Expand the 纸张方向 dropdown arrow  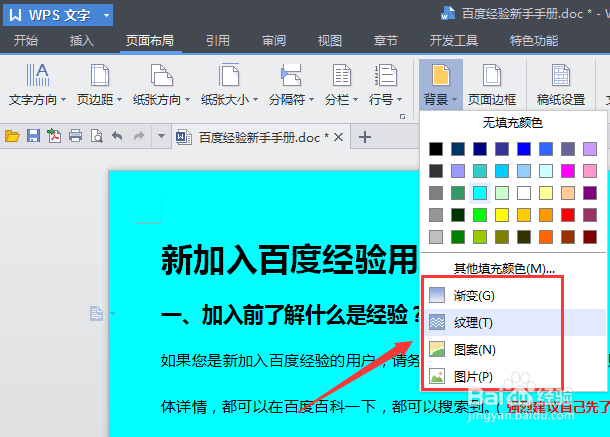188,100
